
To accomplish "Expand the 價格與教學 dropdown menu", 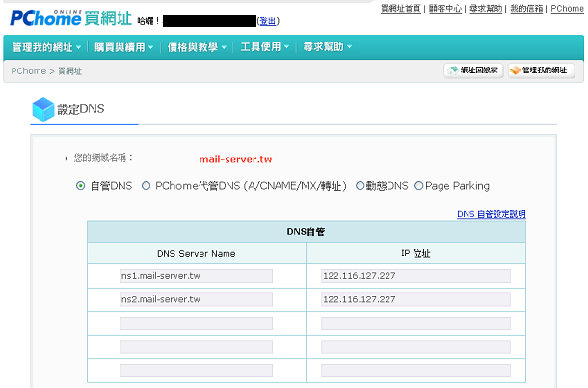I will [x=197, y=47].
